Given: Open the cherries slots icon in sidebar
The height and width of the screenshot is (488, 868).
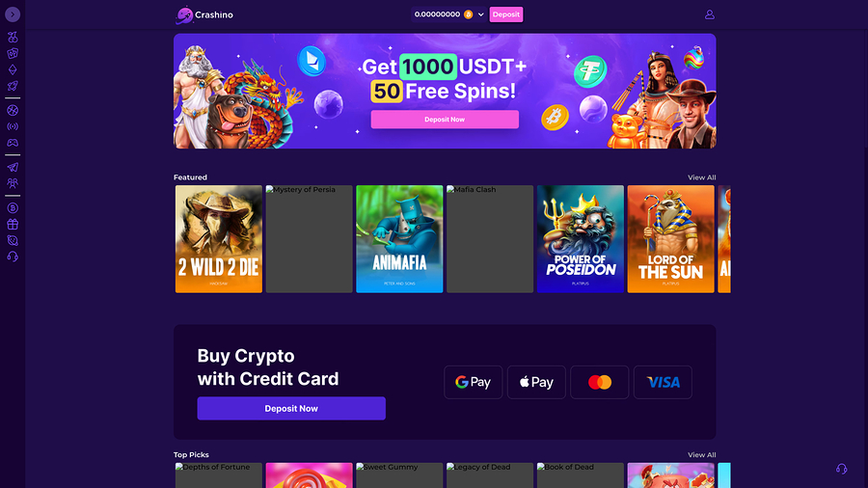Looking at the screenshot, I should tap(13, 37).
